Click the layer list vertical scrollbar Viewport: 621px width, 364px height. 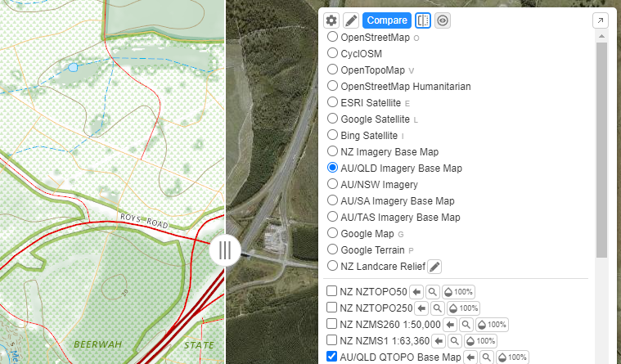pyautogui.click(x=601, y=147)
